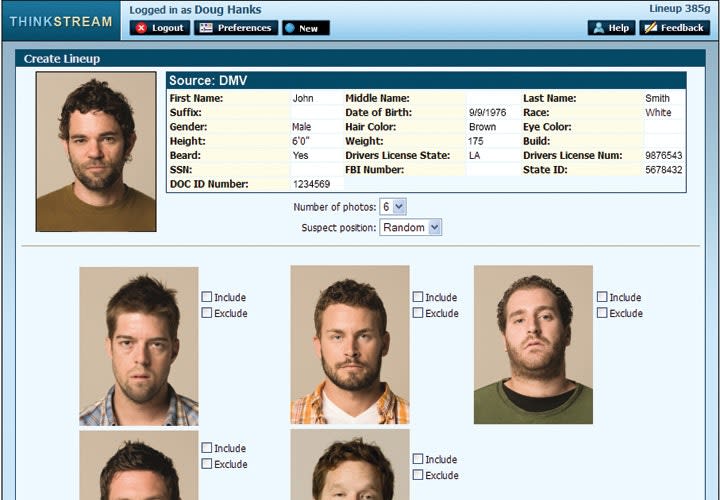
Task: Click the Logout button label
Action: [168, 28]
